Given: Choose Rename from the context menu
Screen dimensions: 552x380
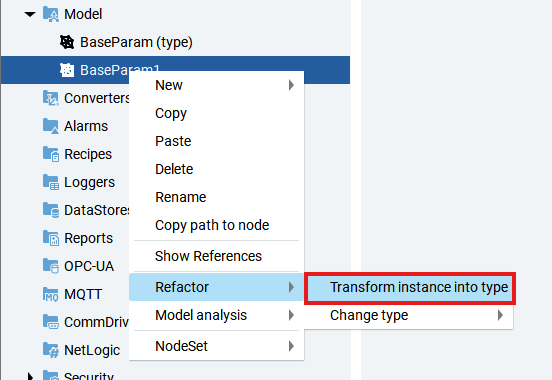Looking at the screenshot, I should 216,197.
